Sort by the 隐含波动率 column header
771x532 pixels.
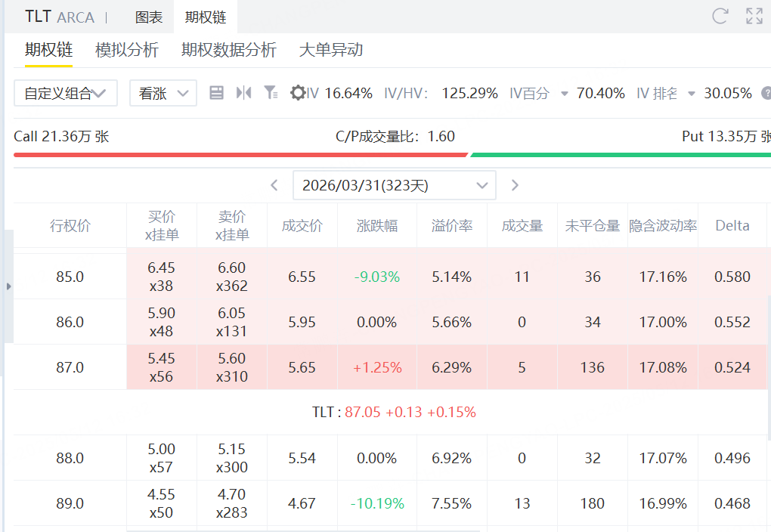[x=663, y=226]
